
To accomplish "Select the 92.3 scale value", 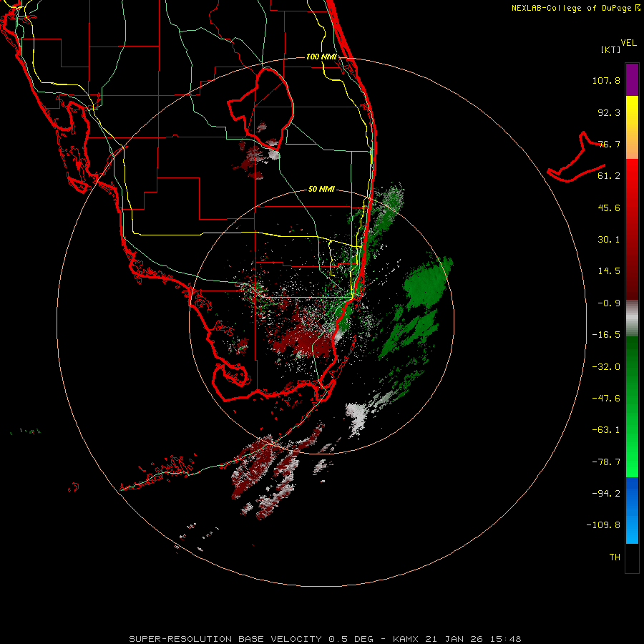I will click(609, 112).
